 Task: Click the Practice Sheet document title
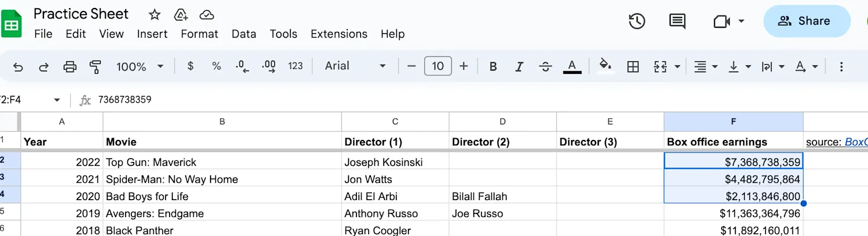81,14
